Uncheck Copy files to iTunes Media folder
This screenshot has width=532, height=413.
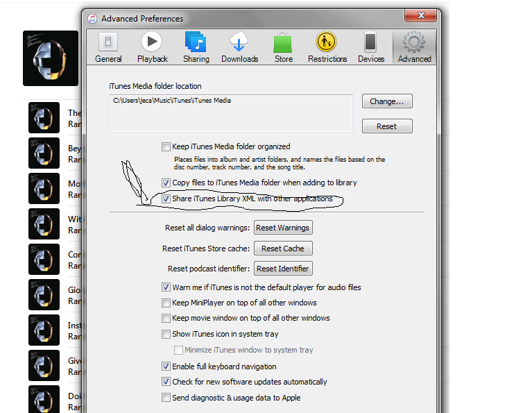(166, 183)
